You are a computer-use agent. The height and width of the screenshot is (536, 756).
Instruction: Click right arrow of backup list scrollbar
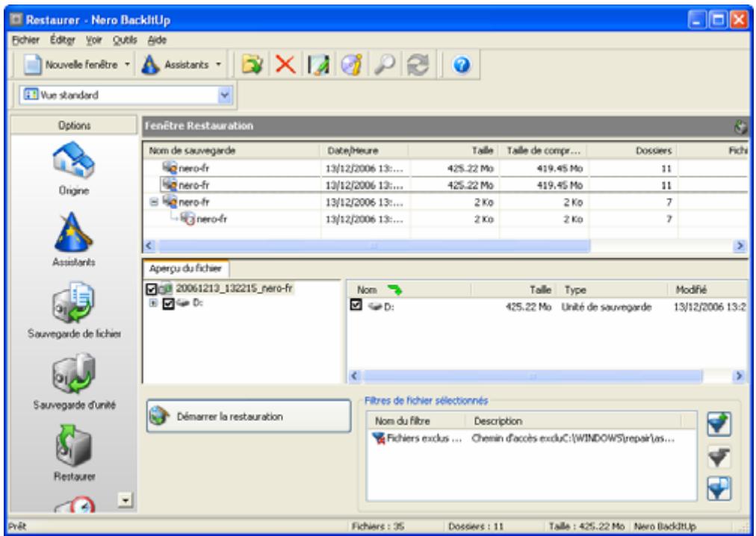click(740, 246)
